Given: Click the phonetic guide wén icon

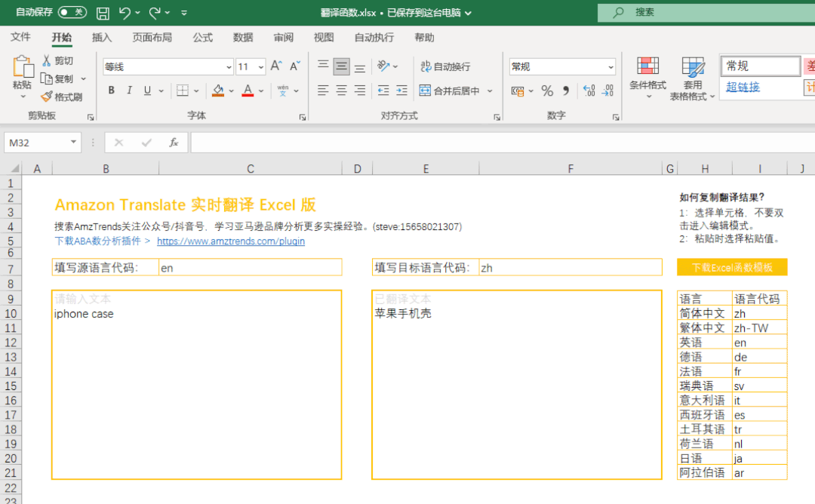Looking at the screenshot, I should (x=283, y=91).
